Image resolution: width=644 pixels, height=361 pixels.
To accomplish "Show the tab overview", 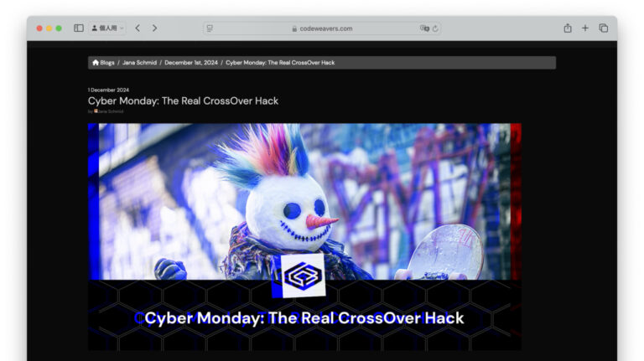I will [603, 28].
